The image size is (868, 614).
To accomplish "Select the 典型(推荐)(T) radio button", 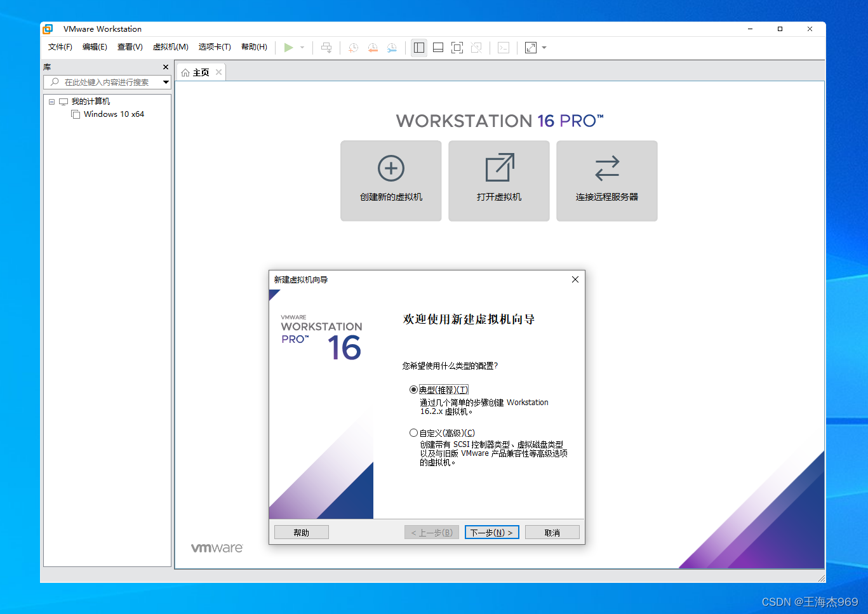I will tap(414, 390).
